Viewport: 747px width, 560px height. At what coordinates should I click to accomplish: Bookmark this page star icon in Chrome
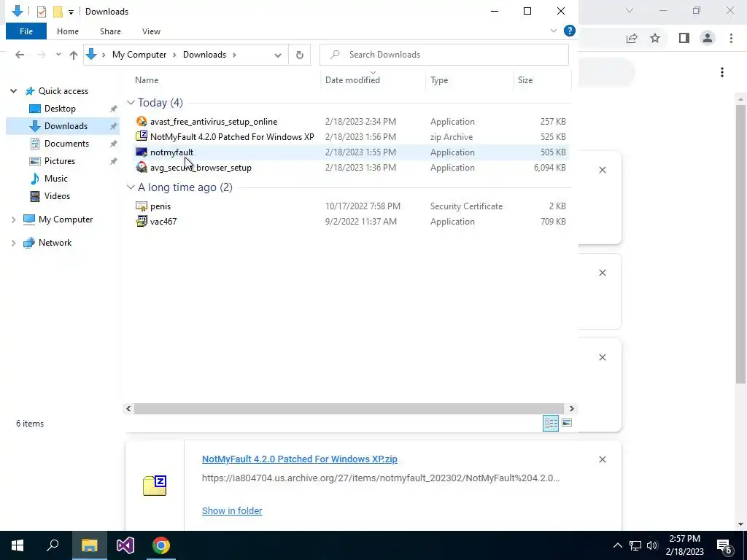tap(655, 38)
